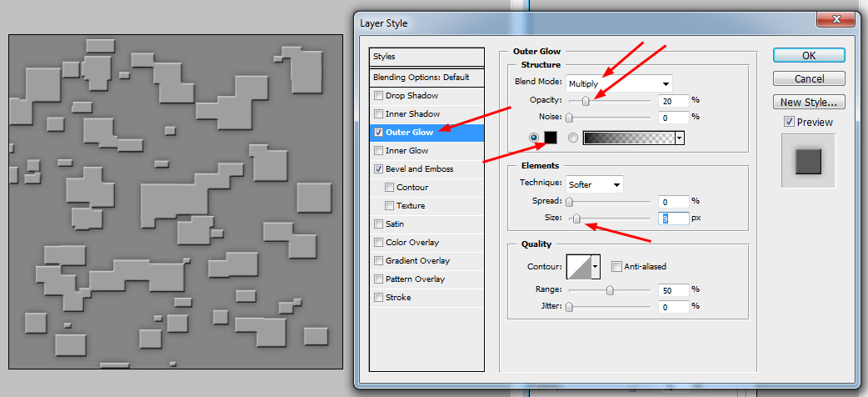Click the Size value field
This screenshot has width=868, height=397.
tap(674, 219)
